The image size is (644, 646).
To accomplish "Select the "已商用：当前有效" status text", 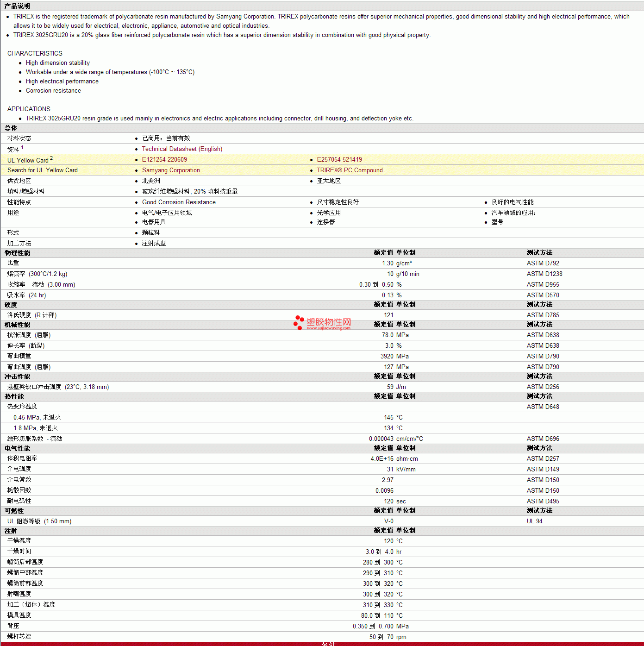I will coord(166,138).
